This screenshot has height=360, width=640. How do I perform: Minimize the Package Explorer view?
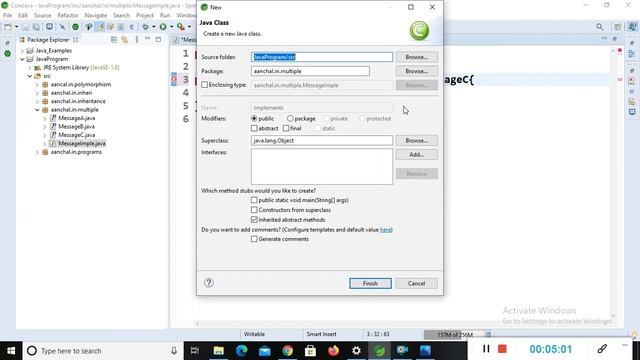point(148,39)
